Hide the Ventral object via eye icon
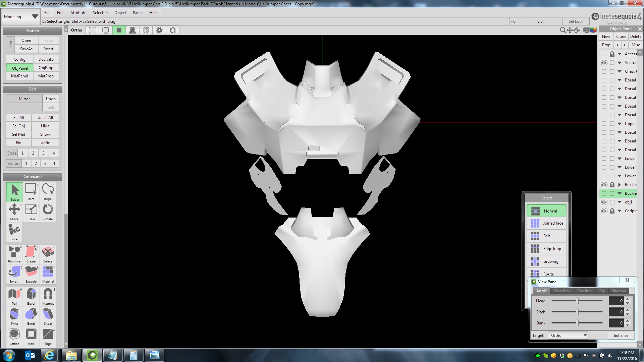 (x=604, y=63)
